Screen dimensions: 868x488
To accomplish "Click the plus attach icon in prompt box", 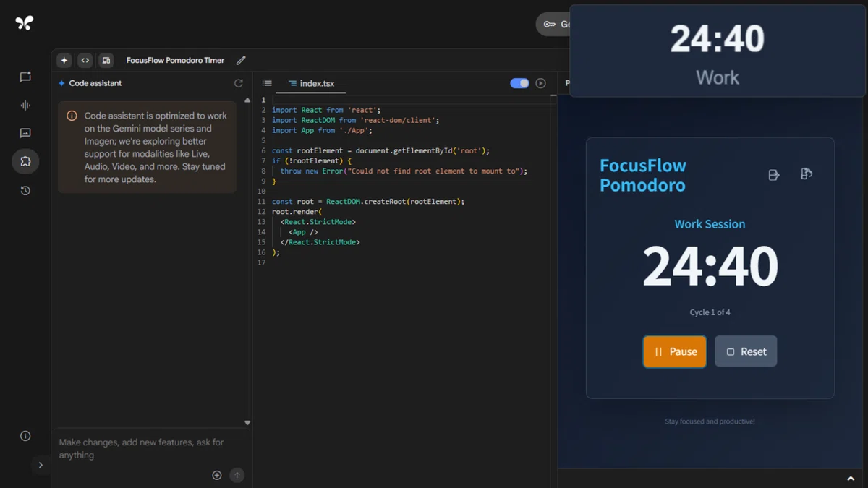I will pos(216,475).
